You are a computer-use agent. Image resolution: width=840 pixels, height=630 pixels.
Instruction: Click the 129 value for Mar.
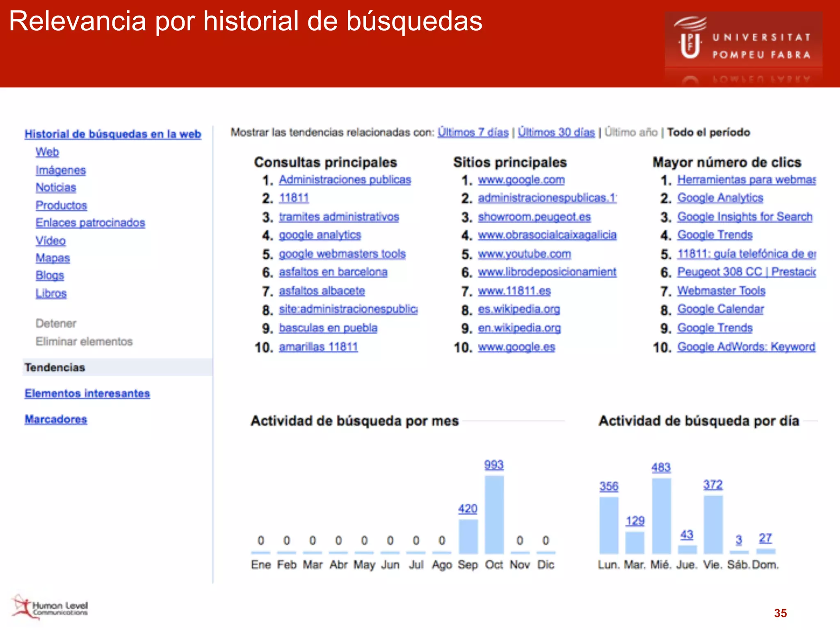coord(635,521)
